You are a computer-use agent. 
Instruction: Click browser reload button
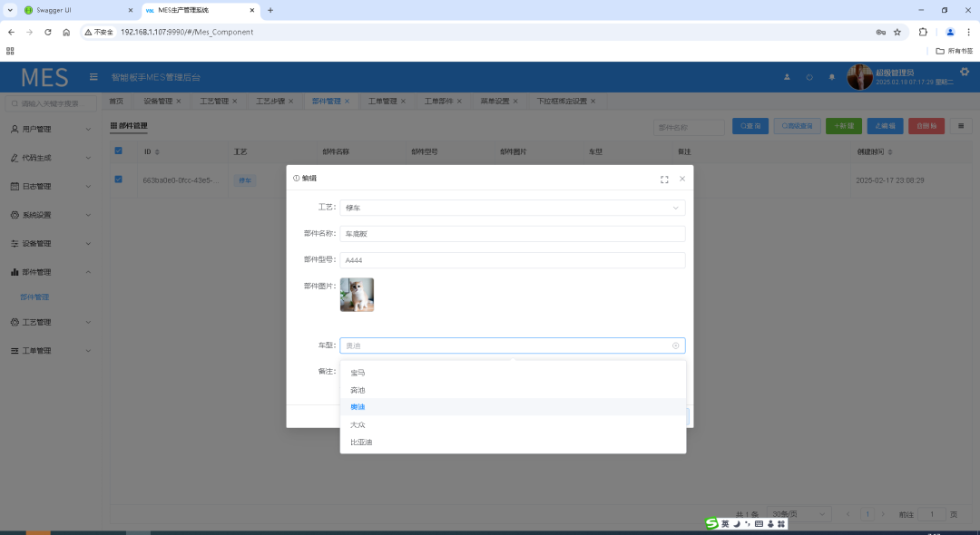pos(46,32)
